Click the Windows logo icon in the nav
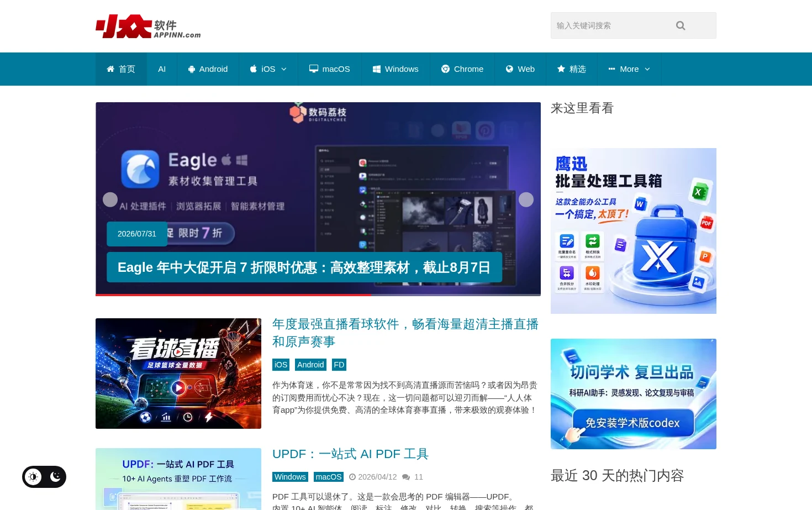This screenshot has height=510, width=812. coord(377,69)
